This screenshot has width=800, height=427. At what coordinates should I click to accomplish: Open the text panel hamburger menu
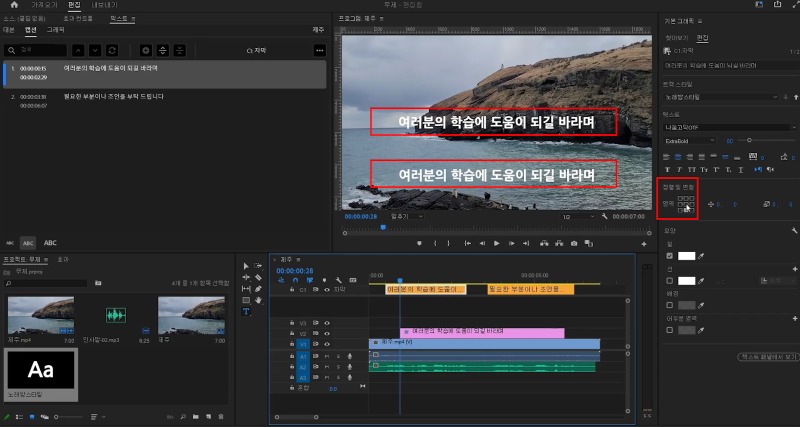(134, 19)
